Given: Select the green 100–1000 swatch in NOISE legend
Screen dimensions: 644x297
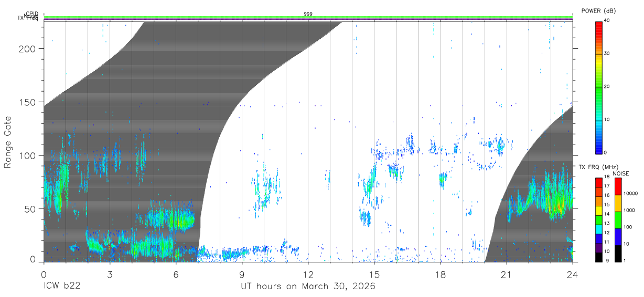Looking at the screenshot, I should pyautogui.click(x=618, y=220).
